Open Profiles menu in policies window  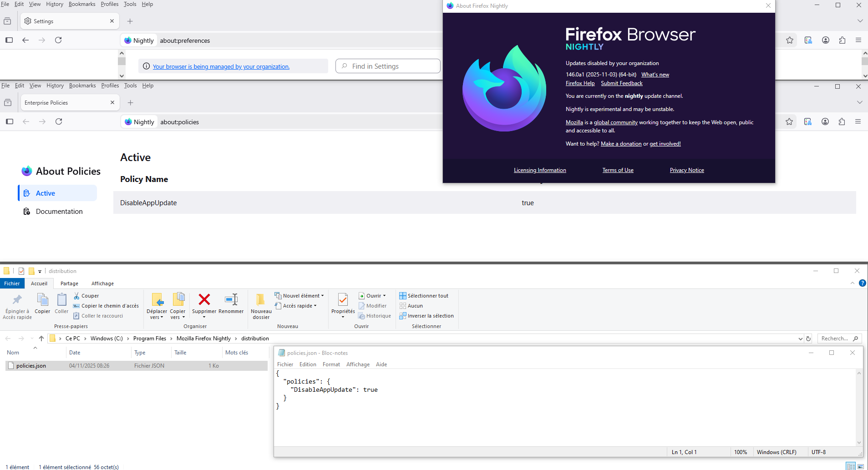110,86
